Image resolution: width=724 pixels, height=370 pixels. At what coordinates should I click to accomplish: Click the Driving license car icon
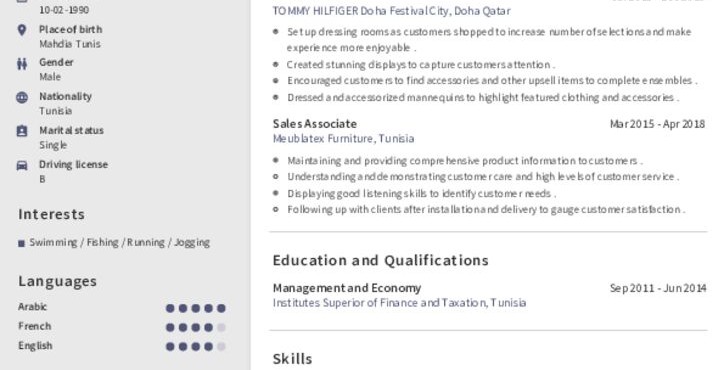(22, 165)
